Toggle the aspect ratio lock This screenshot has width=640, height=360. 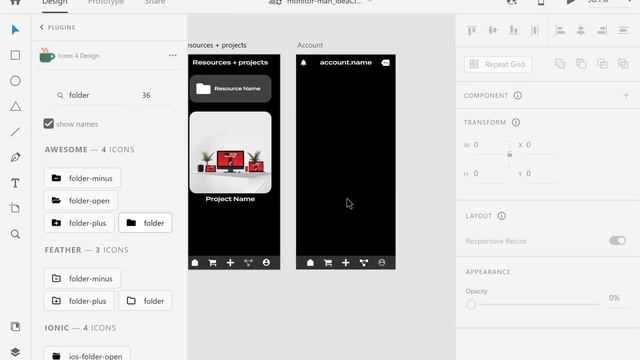[509, 154]
